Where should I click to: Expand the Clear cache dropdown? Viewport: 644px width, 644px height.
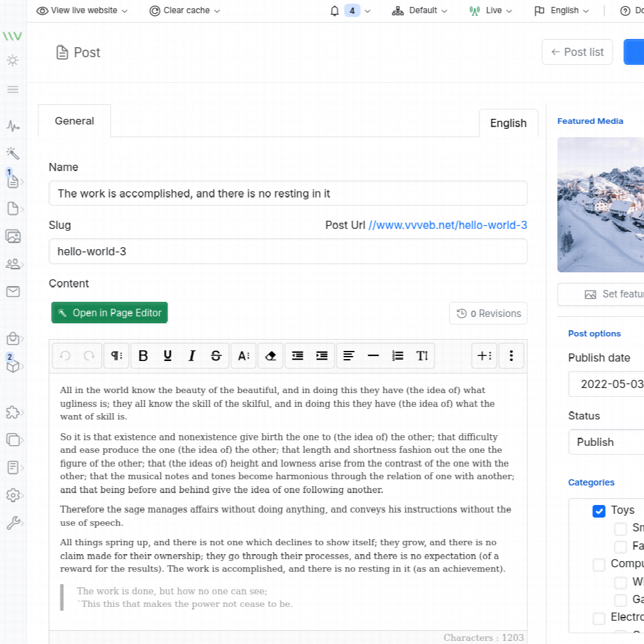point(185,11)
